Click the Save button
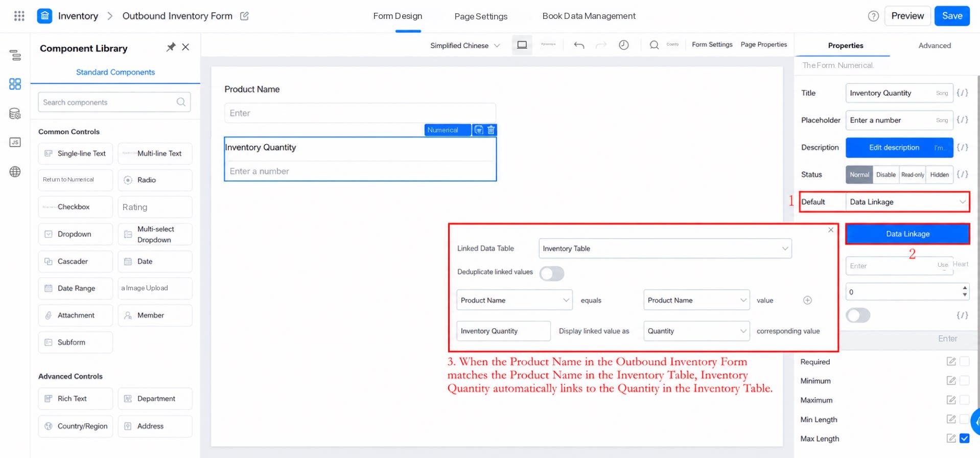 pos(952,16)
